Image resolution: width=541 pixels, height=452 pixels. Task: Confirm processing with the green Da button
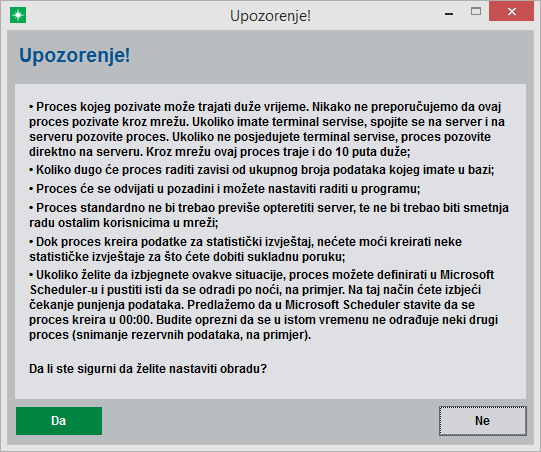tap(59, 421)
